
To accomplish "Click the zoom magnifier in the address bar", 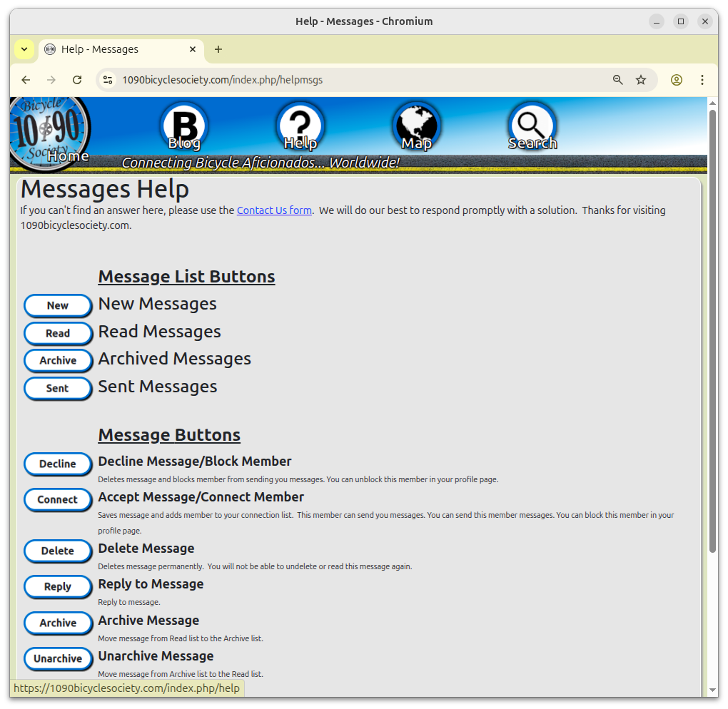I will (x=617, y=80).
